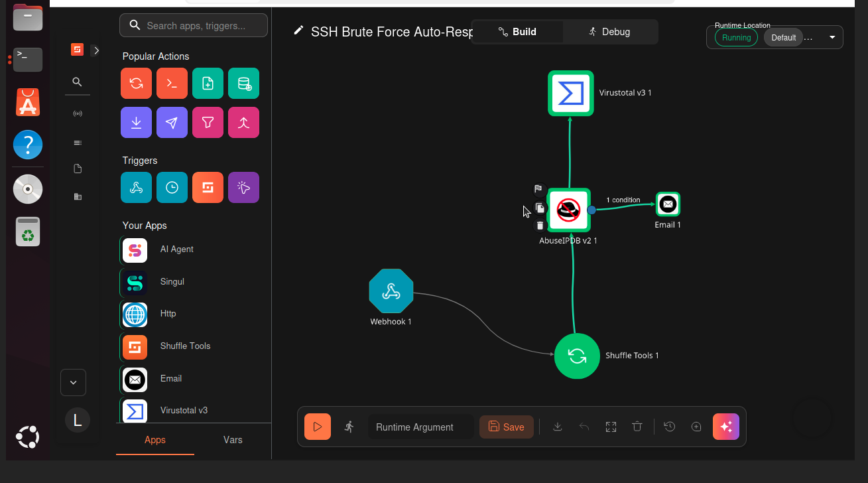This screenshot has width=868, height=483.
Task: Edit workflow name with pencil icon
Action: 299,31
